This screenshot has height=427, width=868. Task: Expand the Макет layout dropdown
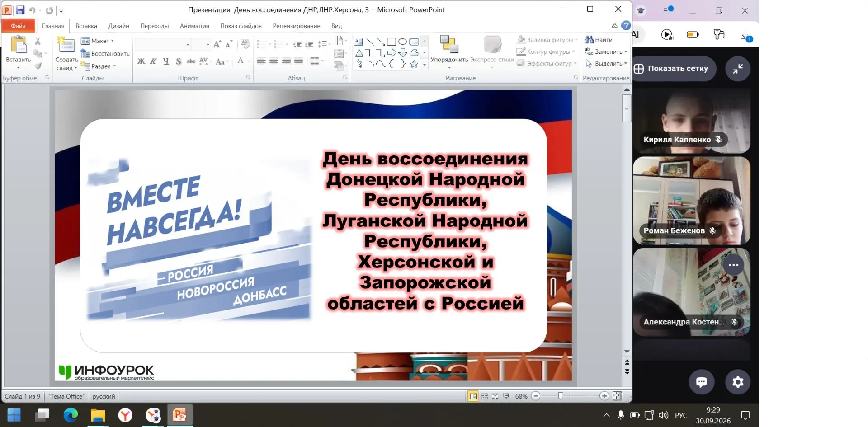pyautogui.click(x=98, y=41)
